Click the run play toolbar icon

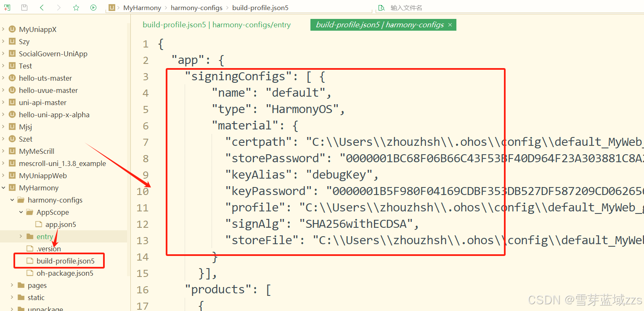(x=93, y=8)
